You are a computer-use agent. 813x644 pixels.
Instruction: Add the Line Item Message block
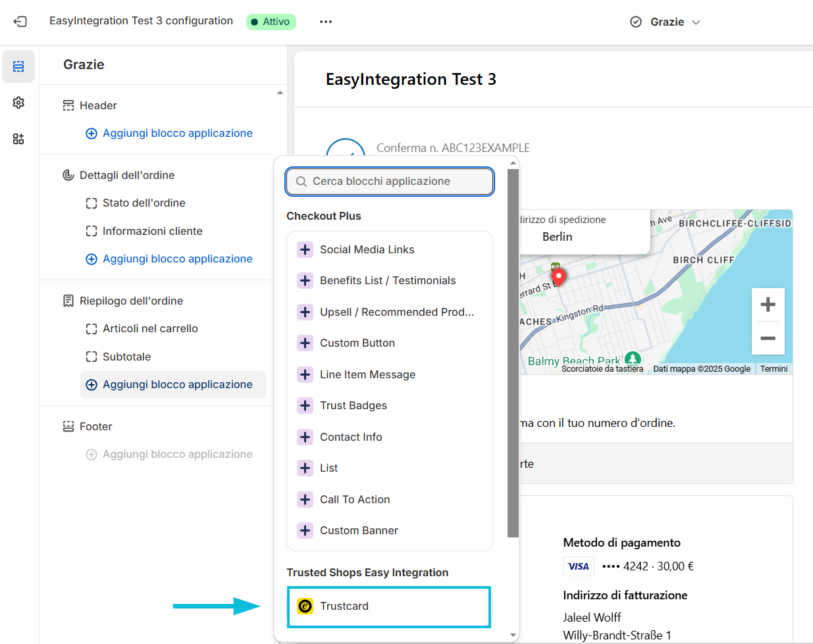[x=390, y=374]
